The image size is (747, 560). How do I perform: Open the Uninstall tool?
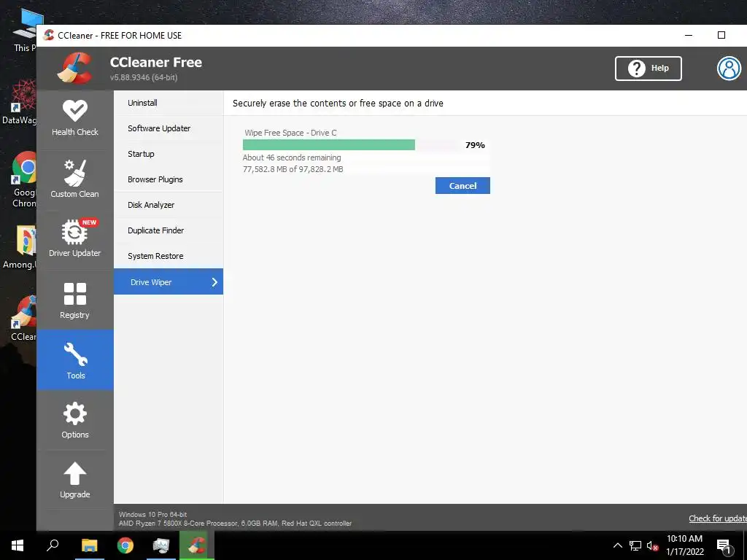click(x=169, y=103)
